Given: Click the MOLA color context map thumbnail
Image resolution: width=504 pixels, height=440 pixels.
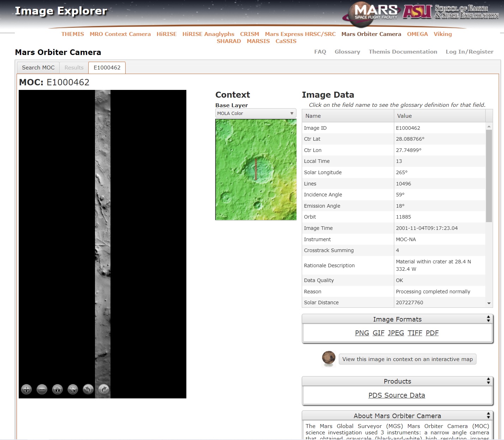Looking at the screenshot, I should (256, 170).
